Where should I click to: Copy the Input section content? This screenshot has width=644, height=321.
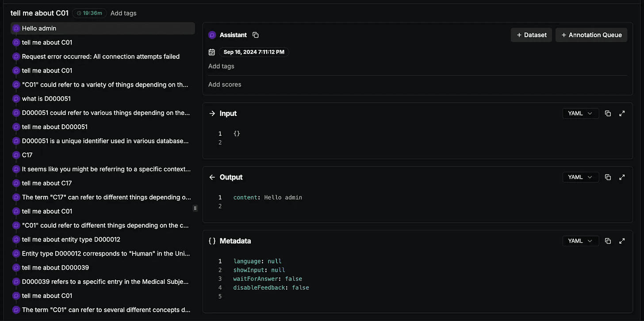[x=608, y=114]
